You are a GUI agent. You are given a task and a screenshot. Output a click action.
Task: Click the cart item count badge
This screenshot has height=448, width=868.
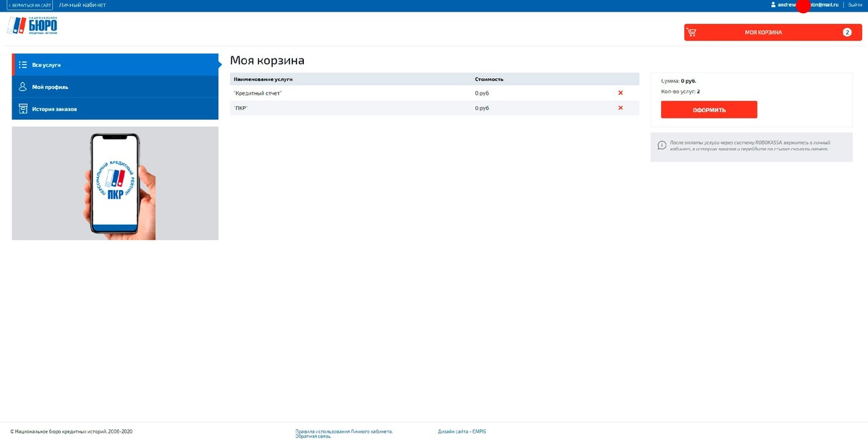847,33
